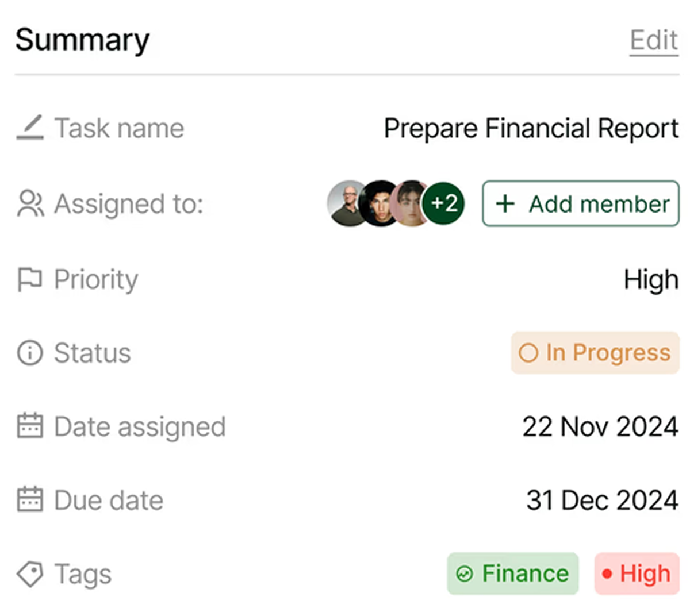Open the 31 Dec 2024 due date

[x=602, y=499]
